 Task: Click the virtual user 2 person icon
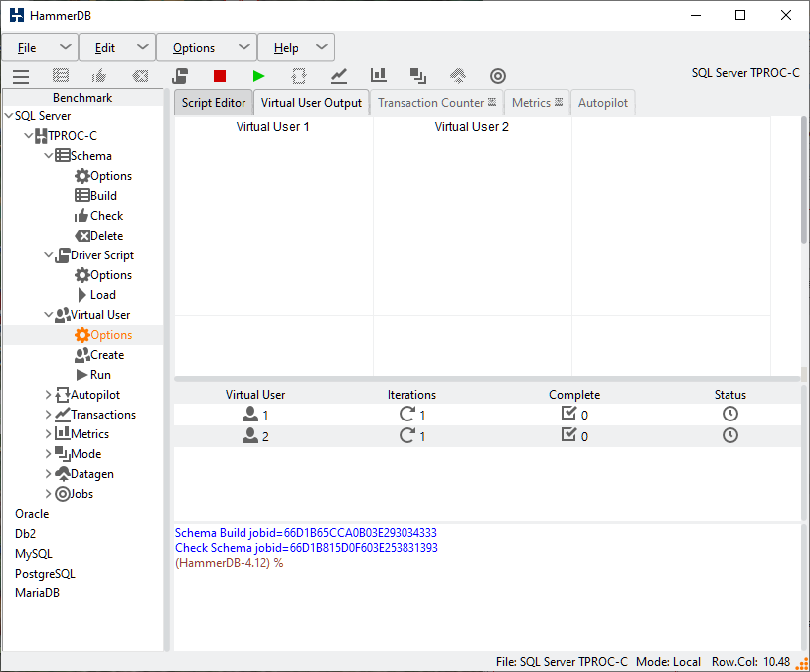pos(250,436)
